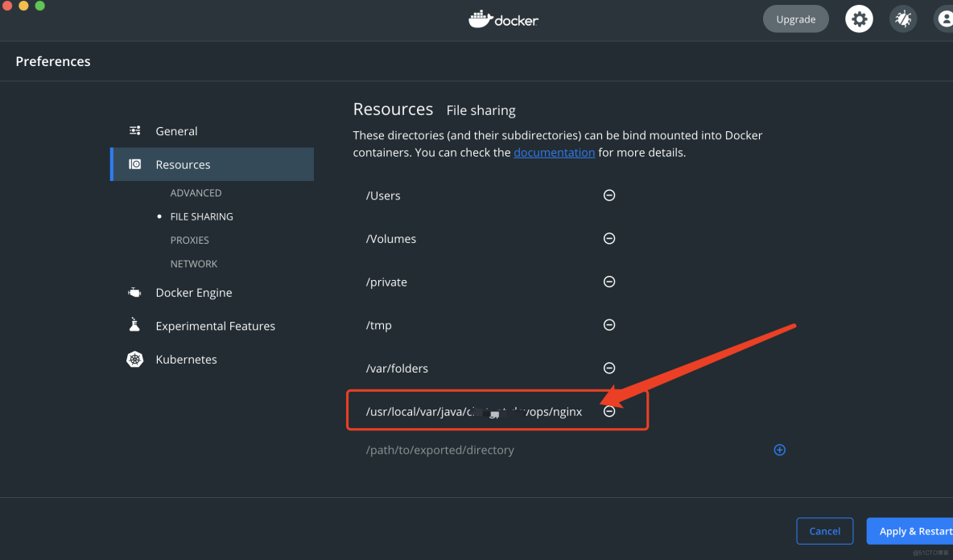The width and height of the screenshot is (953, 560).
Task: Select the /tmp path text
Action: coord(378,326)
